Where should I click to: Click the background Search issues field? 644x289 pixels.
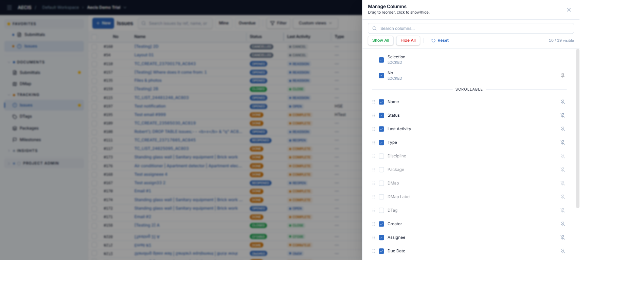[175, 23]
